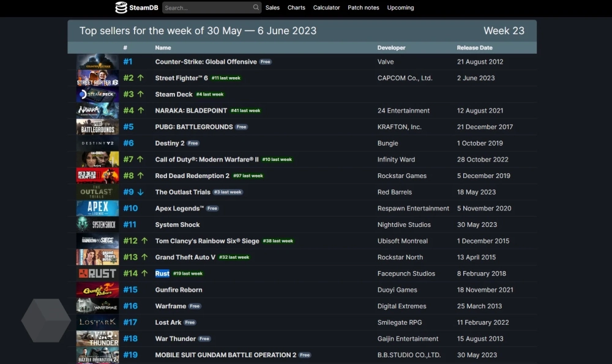
Task: Click the Street Fighter 6 thumbnail
Action: 97,78
